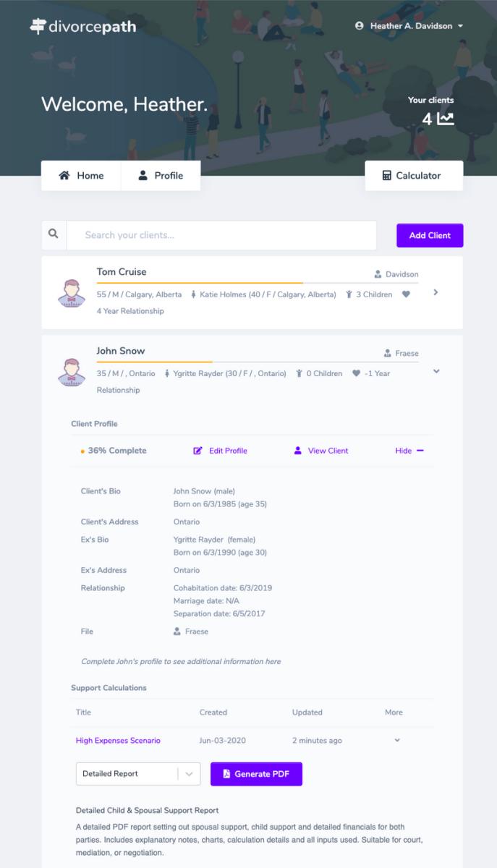Open the High Expenses Scenario link

(x=118, y=741)
